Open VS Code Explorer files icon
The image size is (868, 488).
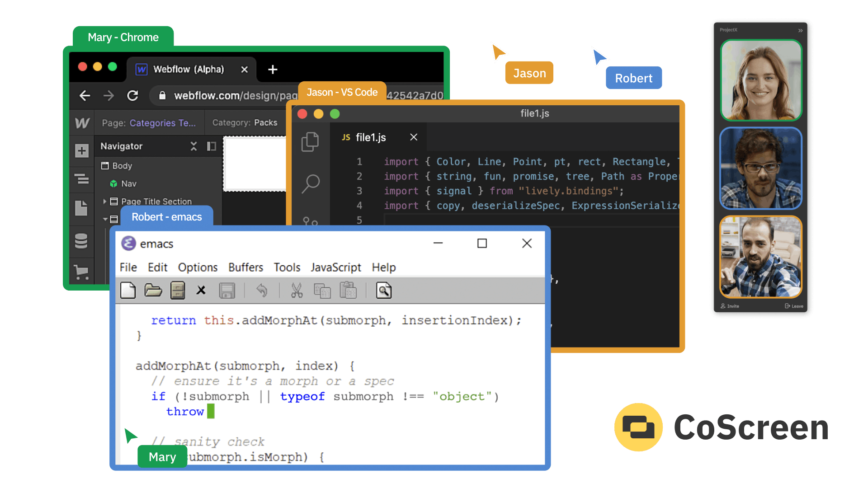(310, 142)
